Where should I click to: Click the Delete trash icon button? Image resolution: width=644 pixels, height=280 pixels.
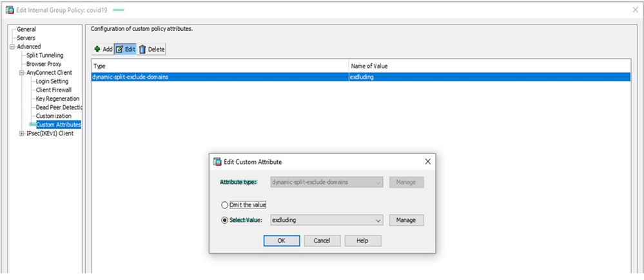pos(151,49)
